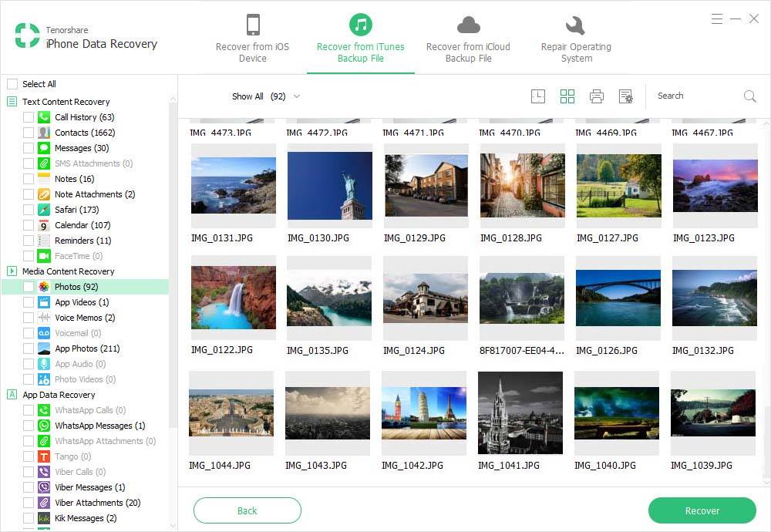Check the Messages checkbox

click(x=29, y=148)
